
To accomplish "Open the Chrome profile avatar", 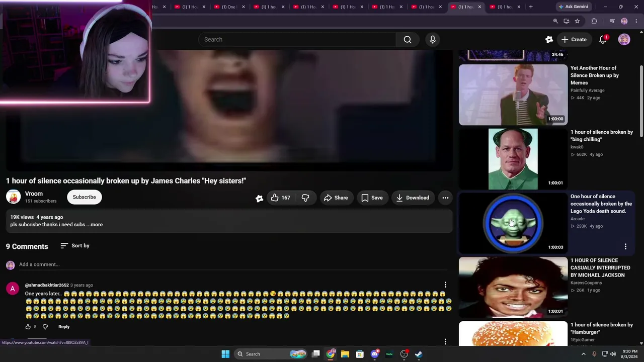I will 624,21.
